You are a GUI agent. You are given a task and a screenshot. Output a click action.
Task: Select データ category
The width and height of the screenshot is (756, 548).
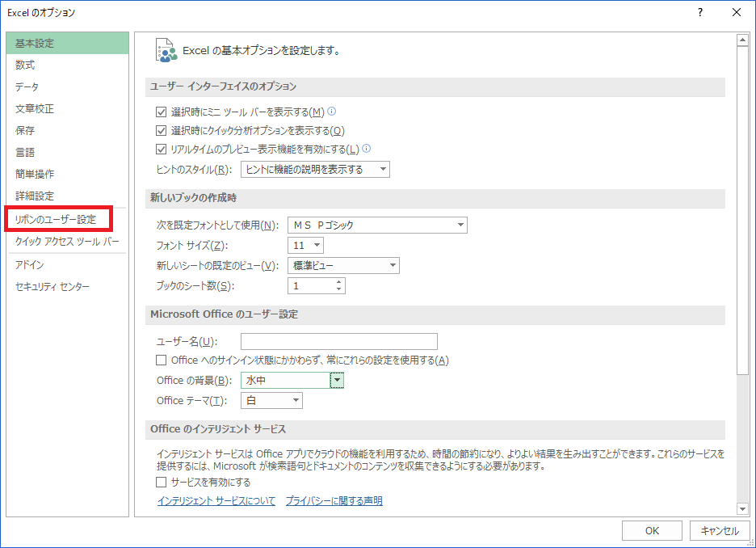click(68, 86)
